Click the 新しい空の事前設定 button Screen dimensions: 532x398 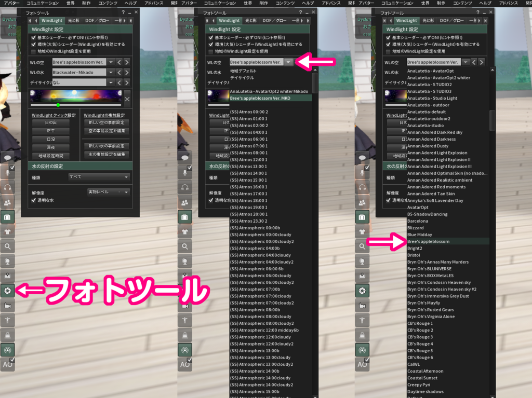click(x=105, y=123)
